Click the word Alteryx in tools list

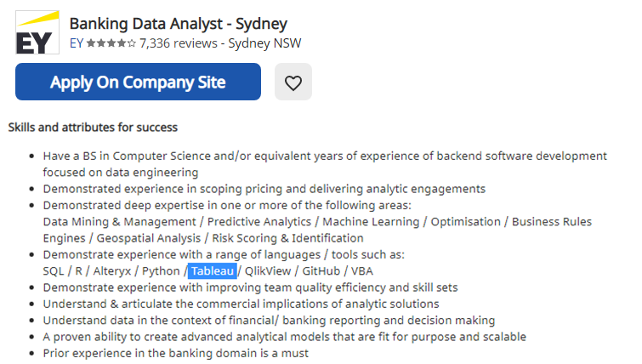pos(112,271)
